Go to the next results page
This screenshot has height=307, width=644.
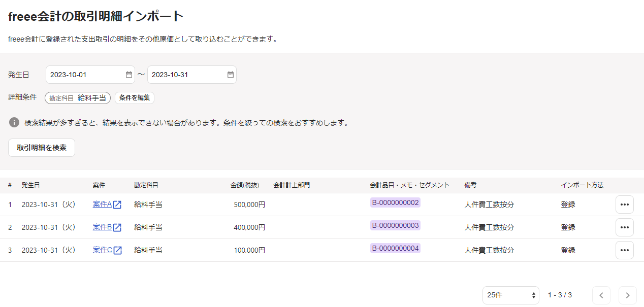pyautogui.click(x=628, y=295)
